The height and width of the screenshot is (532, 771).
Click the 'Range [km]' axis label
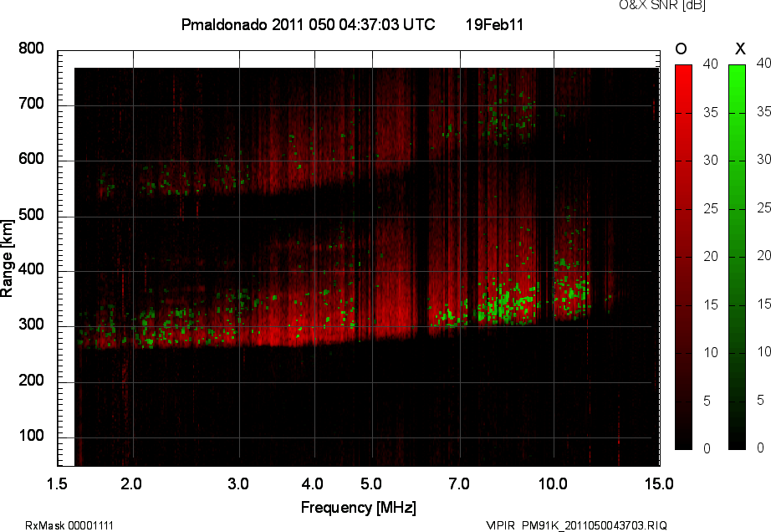click(7, 258)
